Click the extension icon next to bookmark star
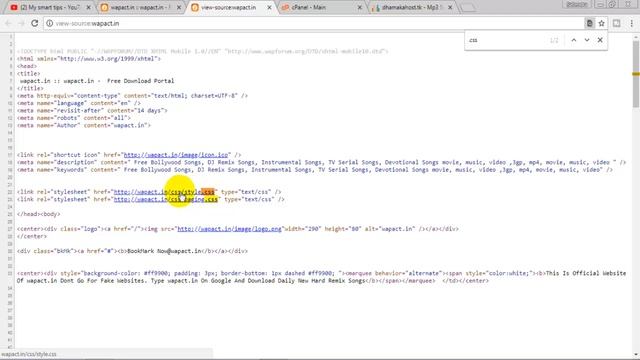Image resolution: width=640 pixels, height=360 pixels. (x=616, y=23)
